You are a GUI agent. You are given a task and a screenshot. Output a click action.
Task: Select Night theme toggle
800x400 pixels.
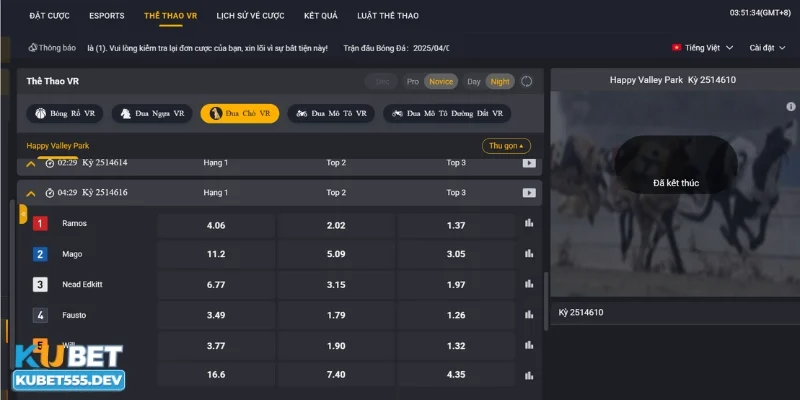tap(500, 81)
